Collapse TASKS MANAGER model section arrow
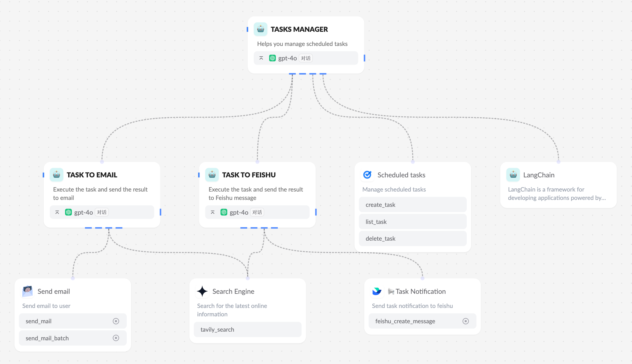This screenshot has width=632, height=364. 261,58
